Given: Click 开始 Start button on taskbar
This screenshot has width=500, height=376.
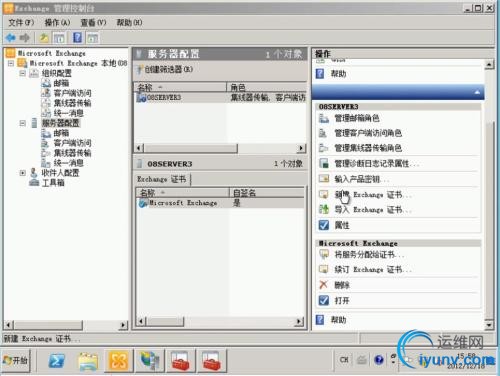Looking at the screenshot, I should click(15, 360).
